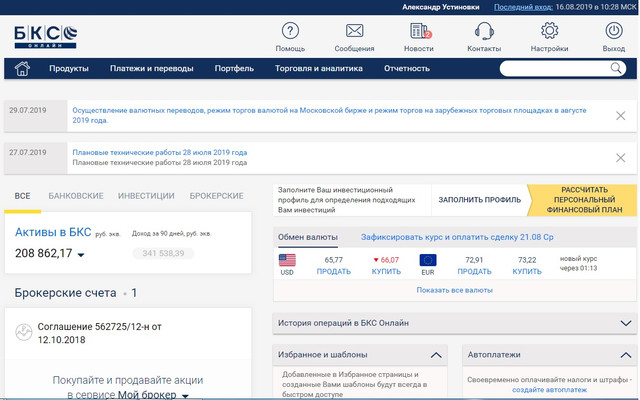This screenshot has height=400, width=640.
Task: Click Показать все валюты link
Action: click(454, 290)
